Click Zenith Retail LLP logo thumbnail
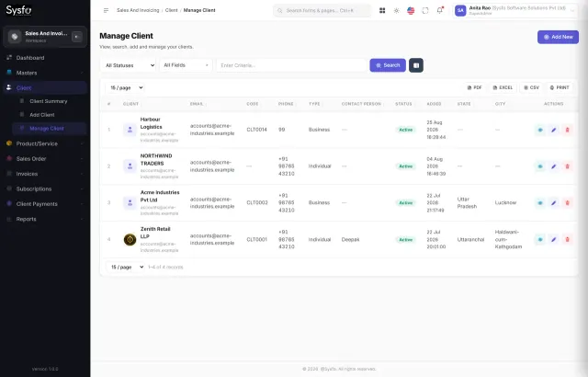This screenshot has height=377, width=588. 130,239
